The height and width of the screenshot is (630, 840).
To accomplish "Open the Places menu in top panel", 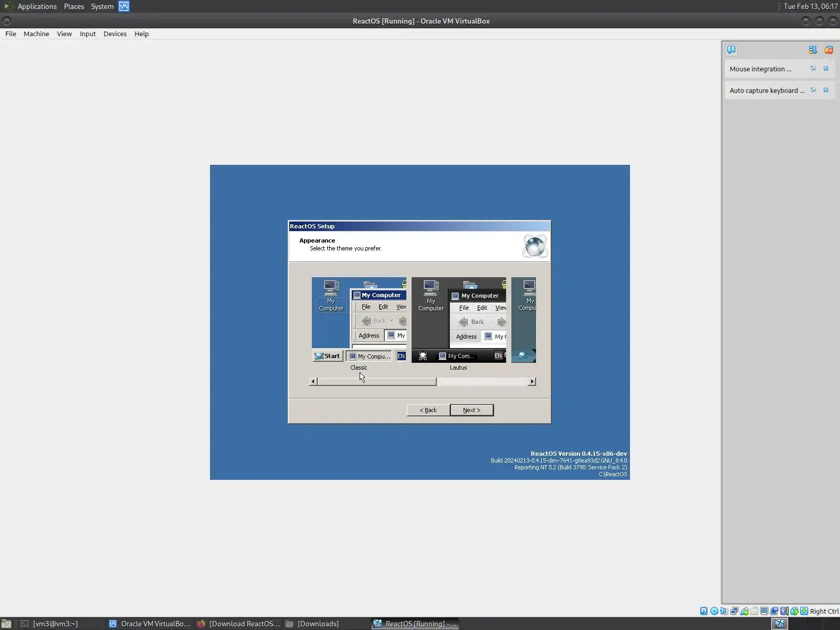I will click(x=74, y=6).
